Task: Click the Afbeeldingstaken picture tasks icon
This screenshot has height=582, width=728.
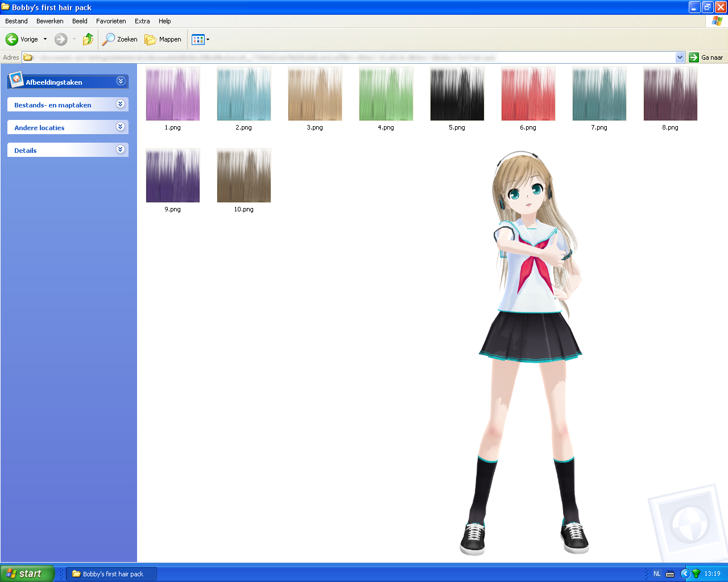Action: (x=17, y=81)
